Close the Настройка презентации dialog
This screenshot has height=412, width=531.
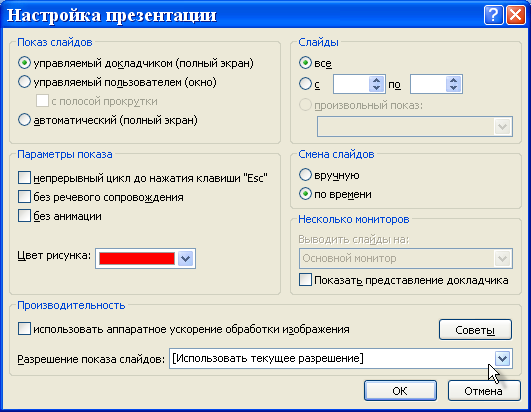pos(515,15)
